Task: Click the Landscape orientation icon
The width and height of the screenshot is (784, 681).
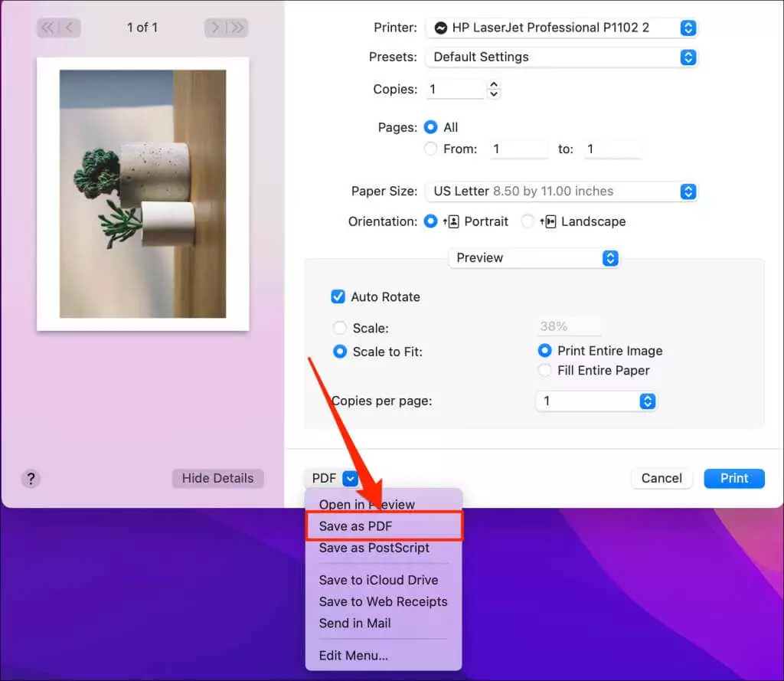Action: pyautogui.click(x=548, y=221)
